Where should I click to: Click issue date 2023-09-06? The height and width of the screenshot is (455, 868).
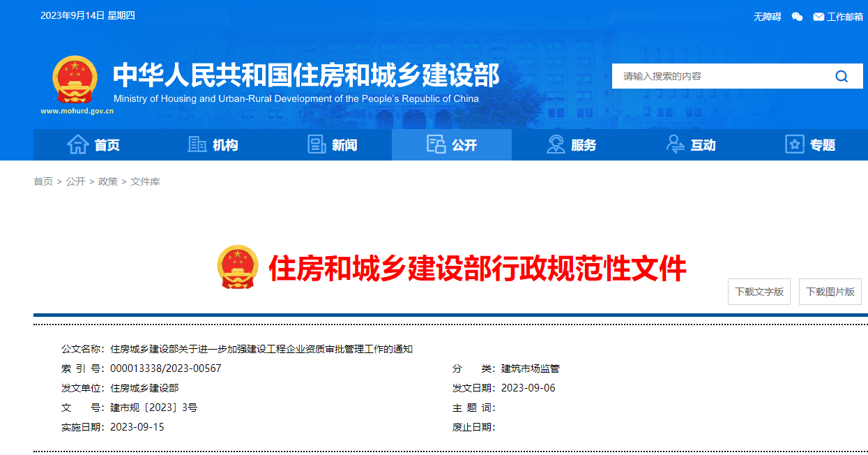click(528, 388)
